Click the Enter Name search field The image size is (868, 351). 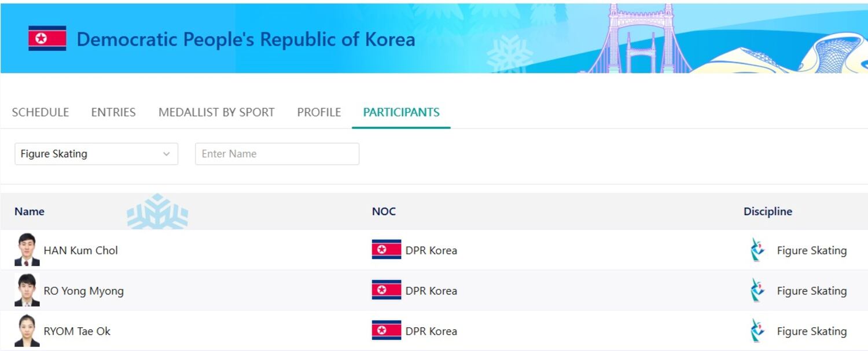pyautogui.click(x=277, y=154)
